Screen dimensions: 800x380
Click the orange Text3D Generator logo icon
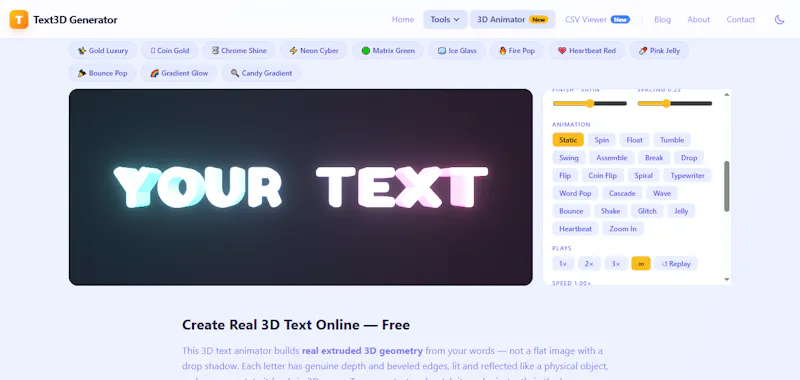[x=19, y=19]
